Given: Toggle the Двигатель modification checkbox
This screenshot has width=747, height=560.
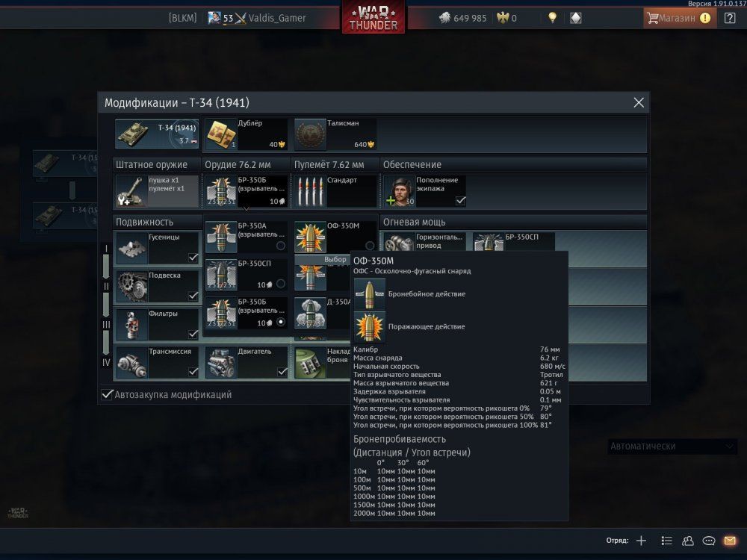Looking at the screenshot, I should pos(282,371).
